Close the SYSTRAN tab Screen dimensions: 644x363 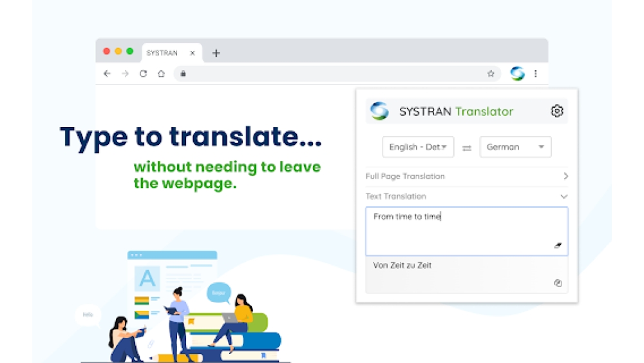192,53
